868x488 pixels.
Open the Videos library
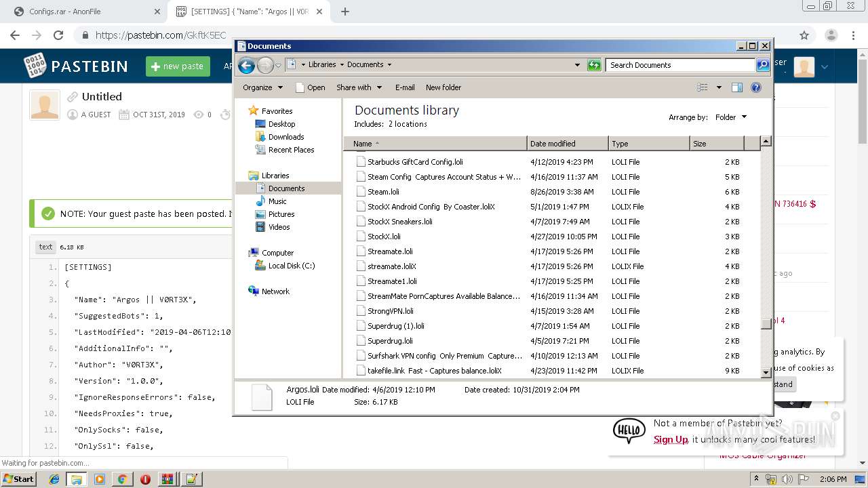[x=279, y=227]
